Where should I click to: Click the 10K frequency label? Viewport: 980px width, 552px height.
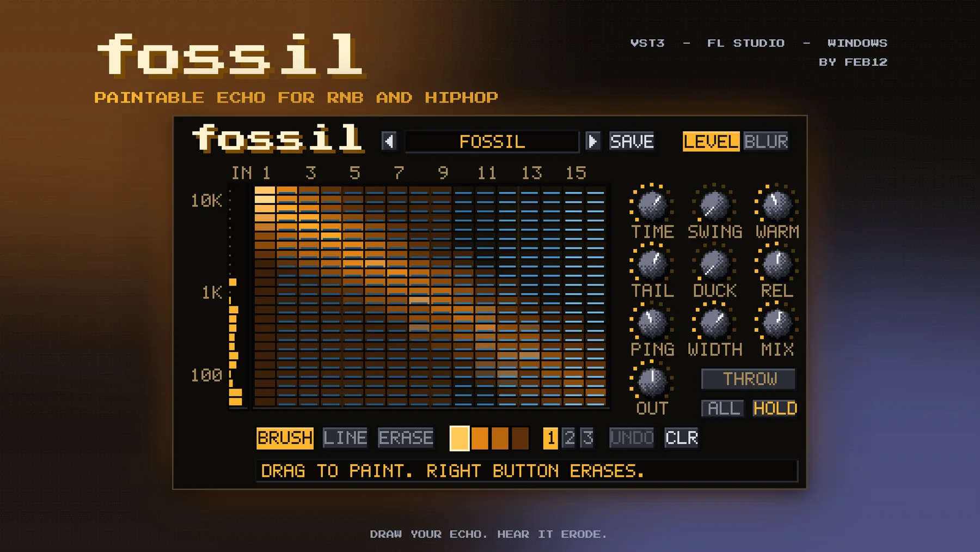pyautogui.click(x=206, y=201)
